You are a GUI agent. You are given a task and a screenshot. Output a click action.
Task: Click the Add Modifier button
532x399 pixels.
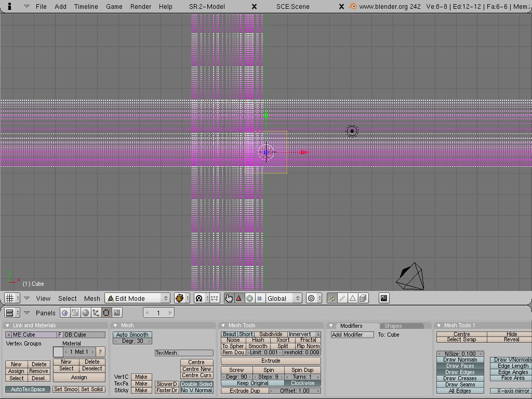pyautogui.click(x=352, y=335)
